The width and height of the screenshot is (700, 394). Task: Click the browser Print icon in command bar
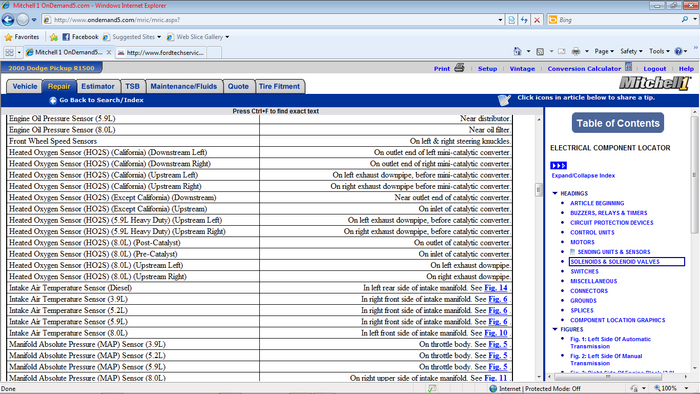[x=576, y=51]
